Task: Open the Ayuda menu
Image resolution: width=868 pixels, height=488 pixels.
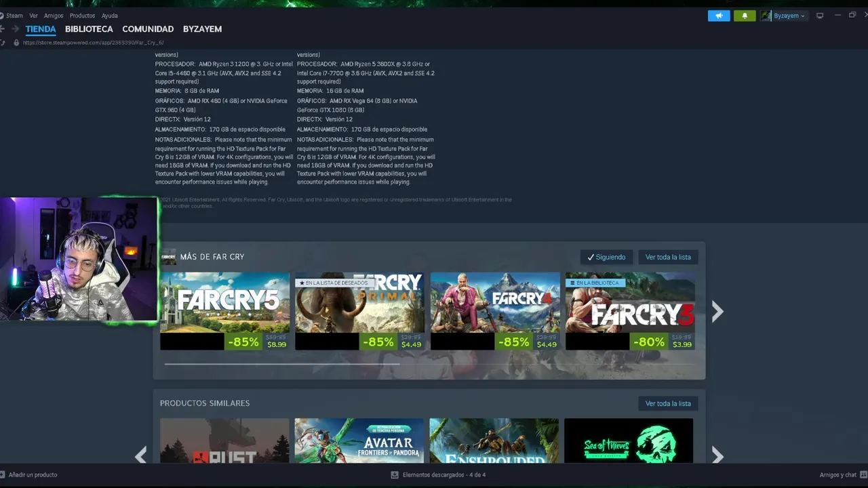Action: pyautogui.click(x=109, y=16)
